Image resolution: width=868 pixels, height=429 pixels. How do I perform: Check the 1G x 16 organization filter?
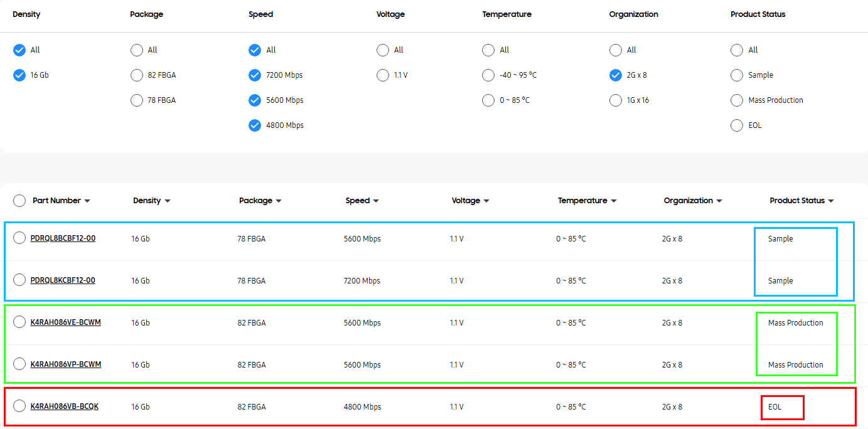point(616,100)
